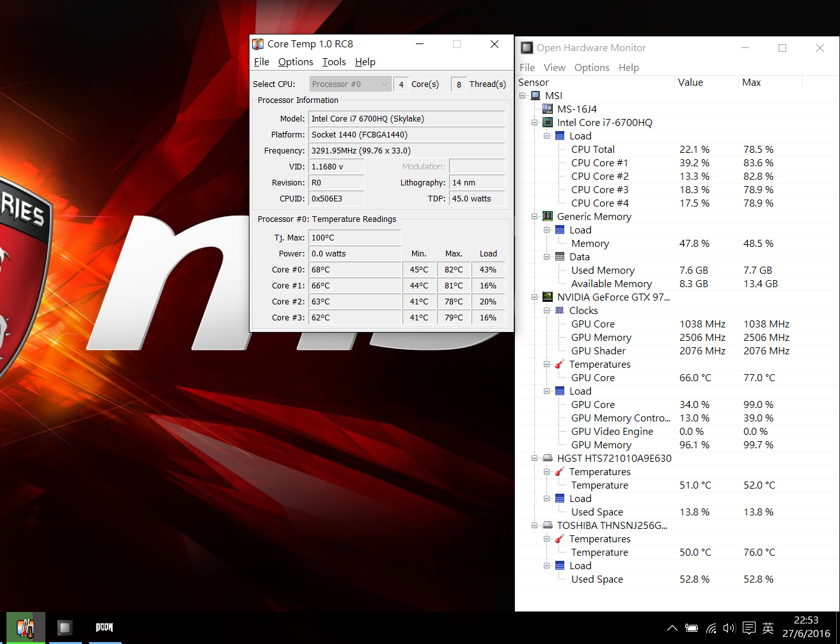
Task: Click the CPU Load blue icon
Action: [x=560, y=136]
